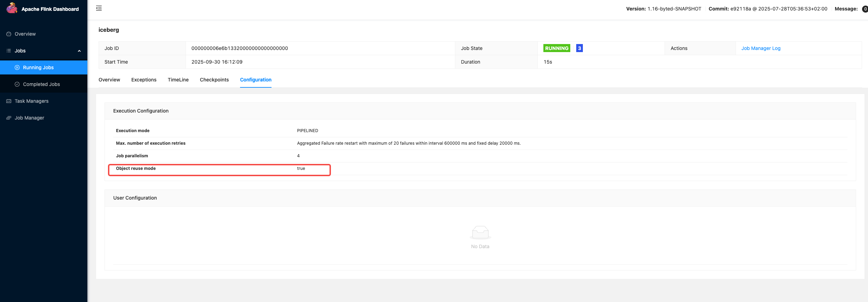Click the Max. number of execution retries label

click(151, 143)
